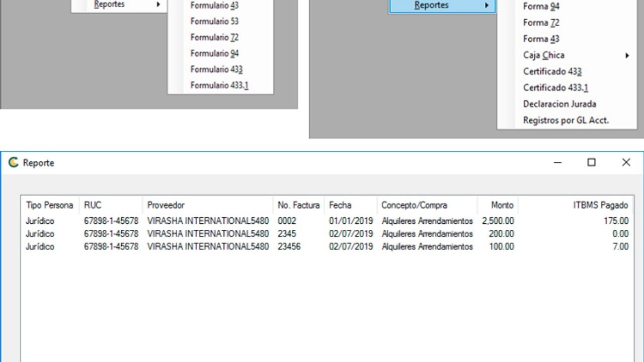Click ITBMS value 175.00
Screen dimensions: 644x362
click(x=616, y=221)
